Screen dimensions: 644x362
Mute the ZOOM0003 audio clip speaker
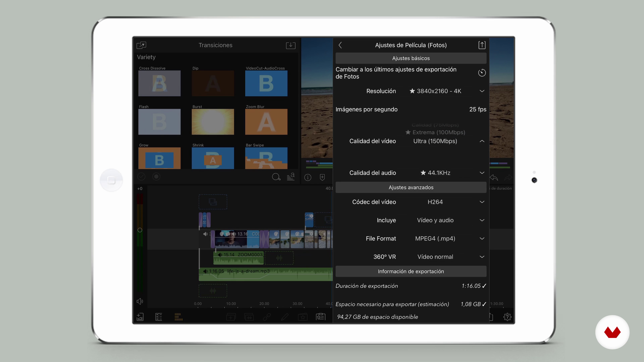click(x=220, y=255)
